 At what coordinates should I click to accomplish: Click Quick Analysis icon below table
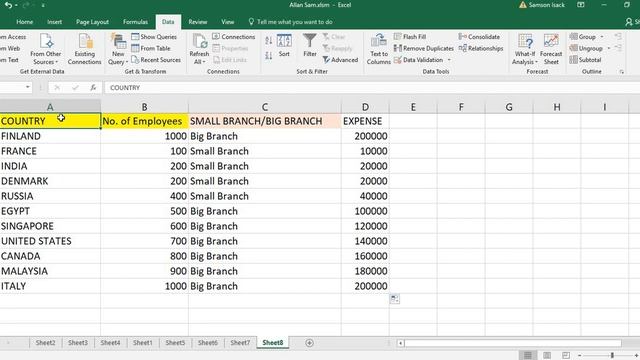pyautogui.click(x=395, y=299)
